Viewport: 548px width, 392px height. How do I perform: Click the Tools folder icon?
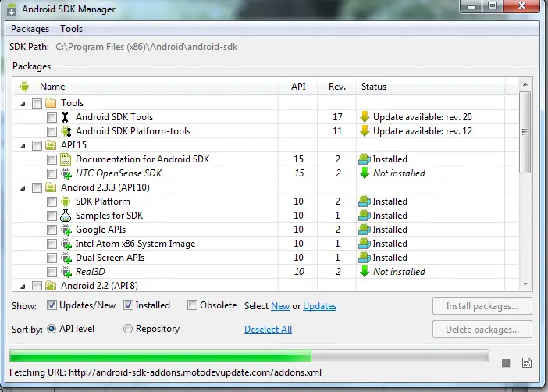click(51, 103)
